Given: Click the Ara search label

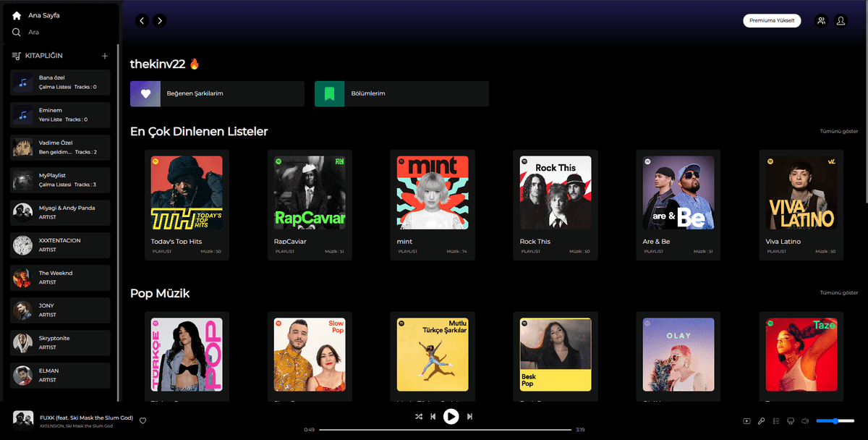Looking at the screenshot, I should click(x=33, y=32).
